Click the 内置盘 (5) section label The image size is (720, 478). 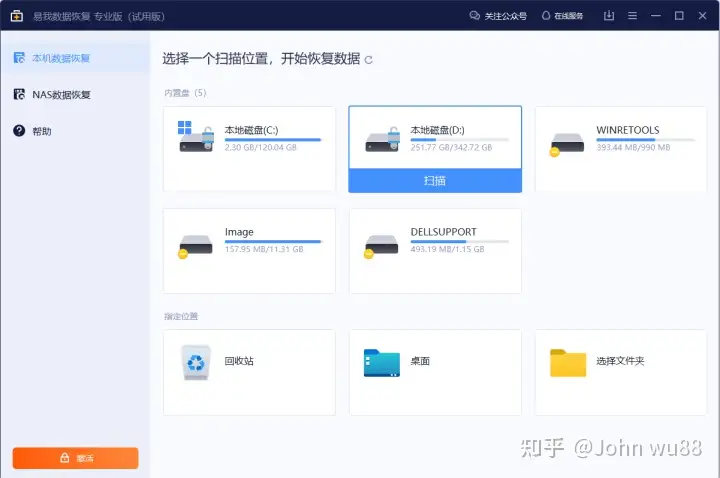coord(185,93)
